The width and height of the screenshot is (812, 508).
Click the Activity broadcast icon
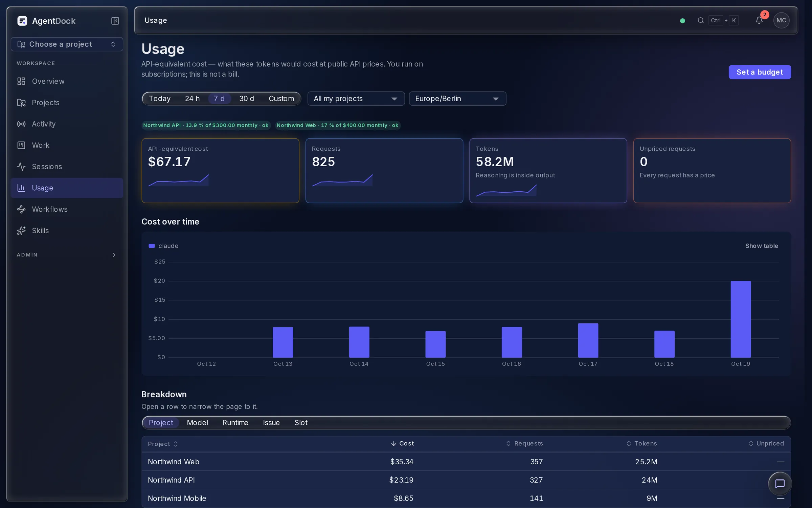(21, 124)
